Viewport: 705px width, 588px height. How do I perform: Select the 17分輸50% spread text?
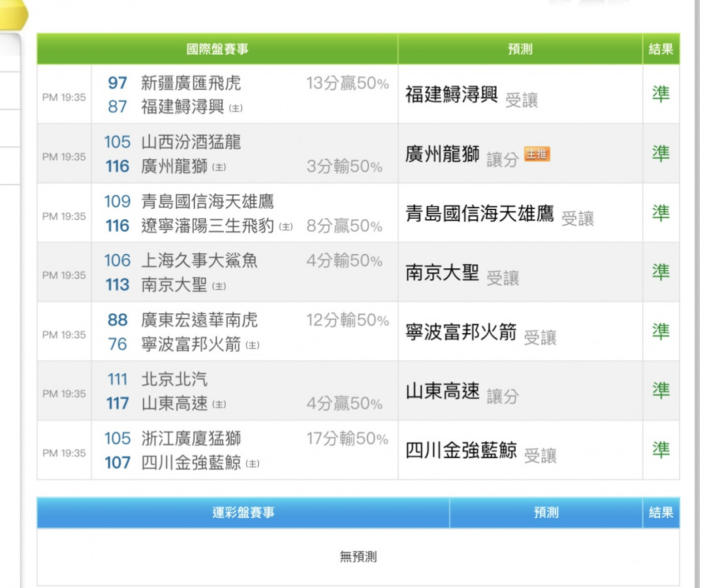(x=347, y=439)
